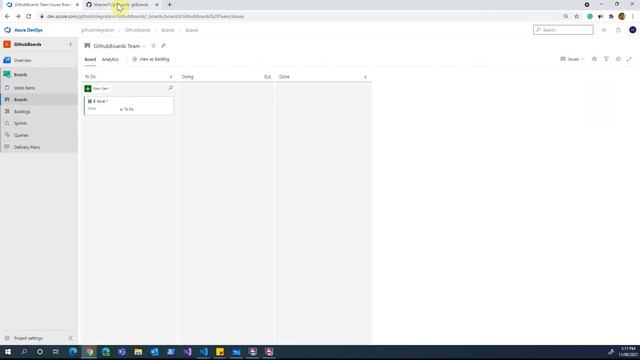This screenshot has height=360, width=640.
Task: Bookmark this page with star icon
Action: (x=577, y=16)
